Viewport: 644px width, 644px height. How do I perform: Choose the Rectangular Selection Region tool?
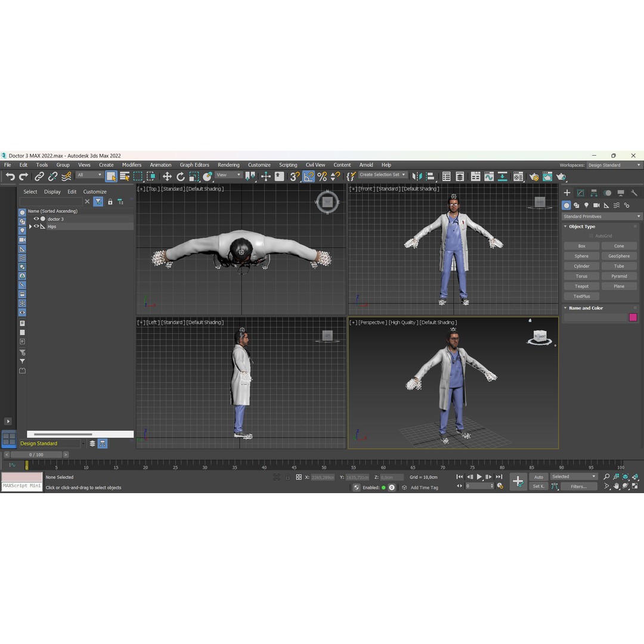[x=138, y=177]
